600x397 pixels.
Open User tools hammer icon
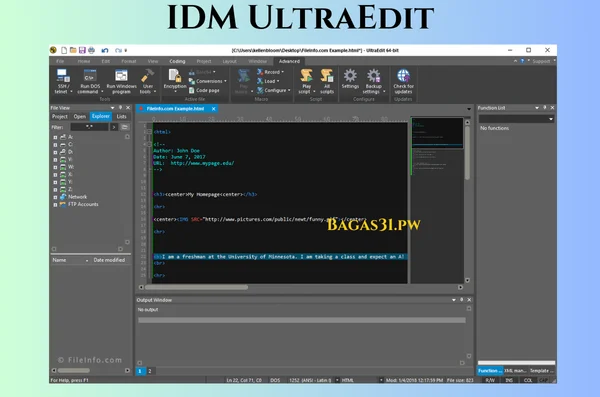[x=147, y=76]
